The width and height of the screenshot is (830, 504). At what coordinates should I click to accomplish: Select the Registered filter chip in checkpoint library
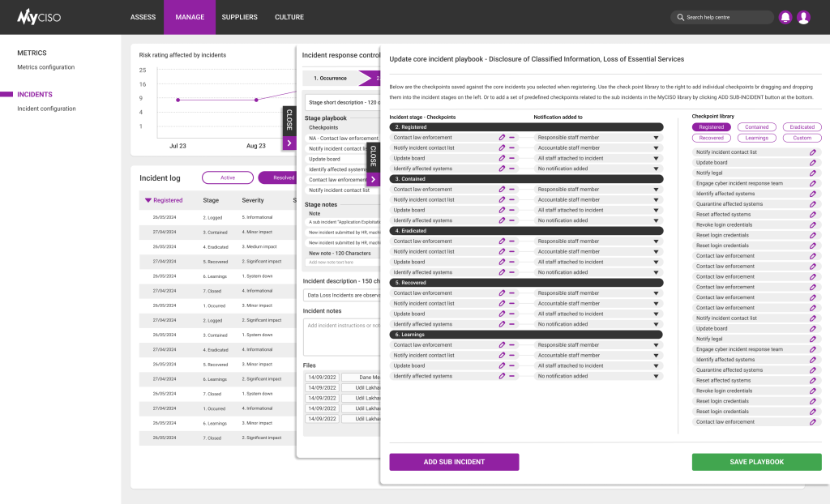tap(712, 127)
